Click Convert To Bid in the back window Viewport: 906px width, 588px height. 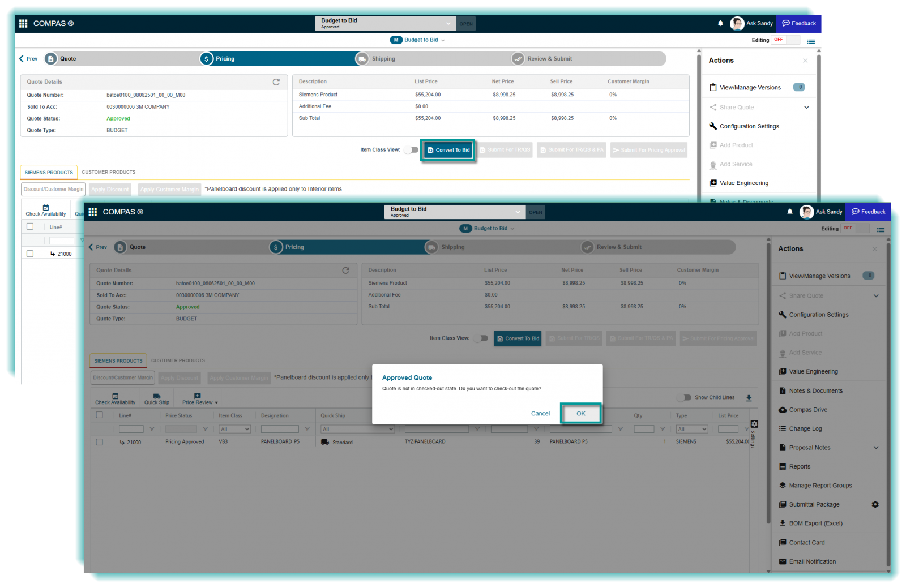click(448, 150)
